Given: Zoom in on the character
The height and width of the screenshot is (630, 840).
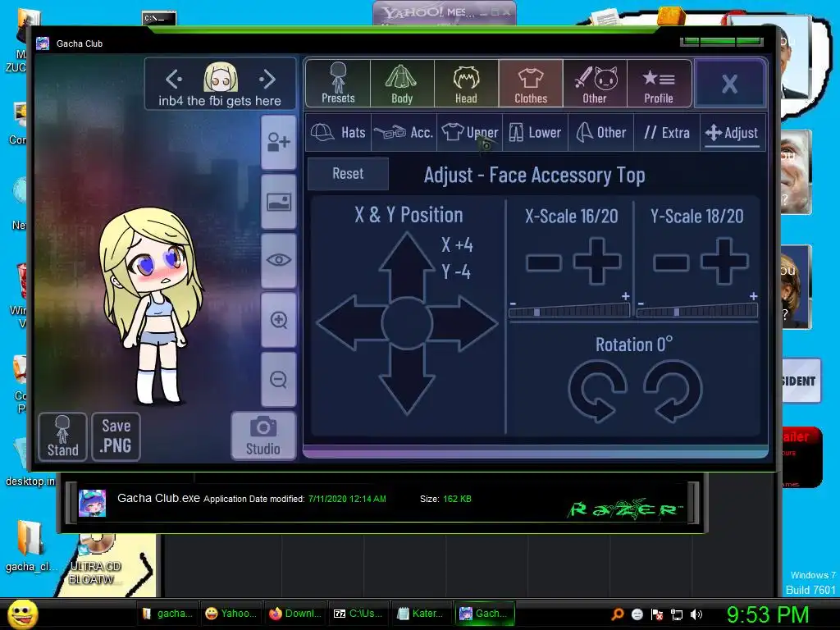Looking at the screenshot, I should (x=279, y=320).
